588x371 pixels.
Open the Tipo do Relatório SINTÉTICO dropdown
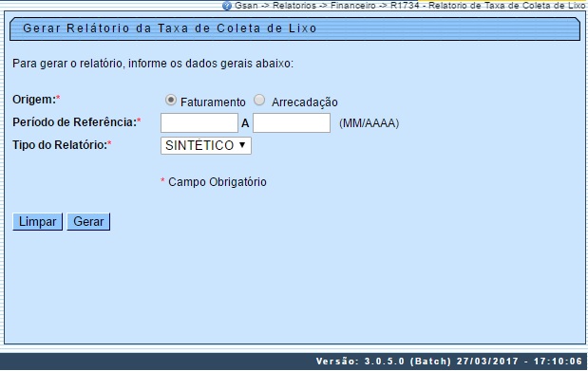pos(206,145)
